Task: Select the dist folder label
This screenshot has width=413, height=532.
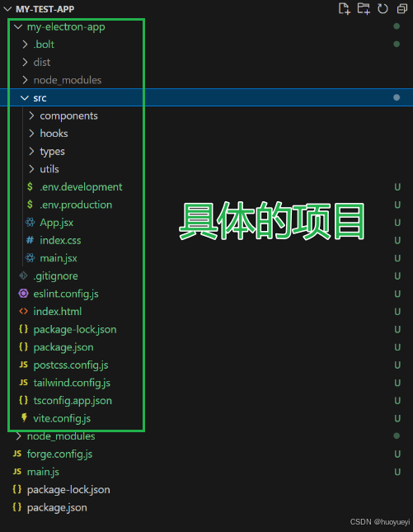Action: click(42, 62)
